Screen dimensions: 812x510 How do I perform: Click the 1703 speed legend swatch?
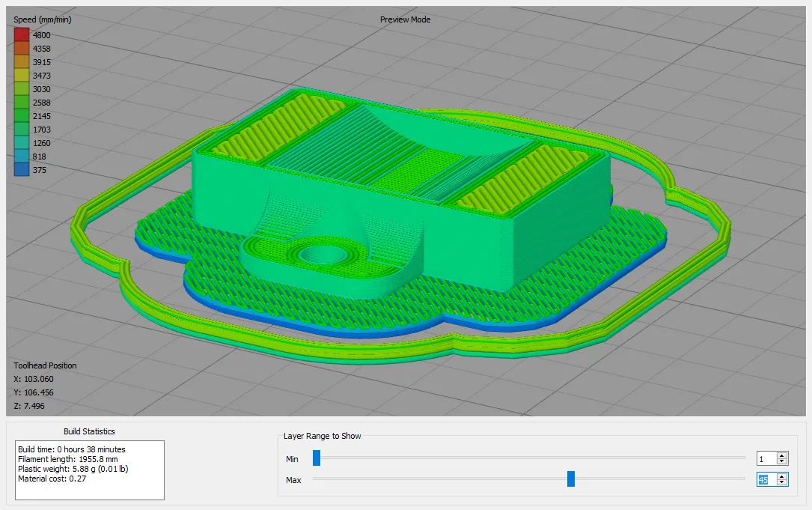(x=22, y=129)
